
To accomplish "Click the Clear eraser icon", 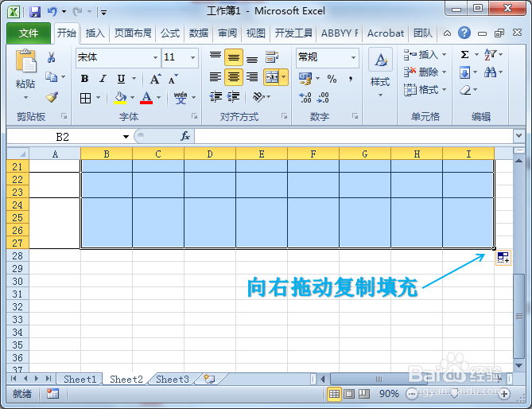I will [465, 90].
